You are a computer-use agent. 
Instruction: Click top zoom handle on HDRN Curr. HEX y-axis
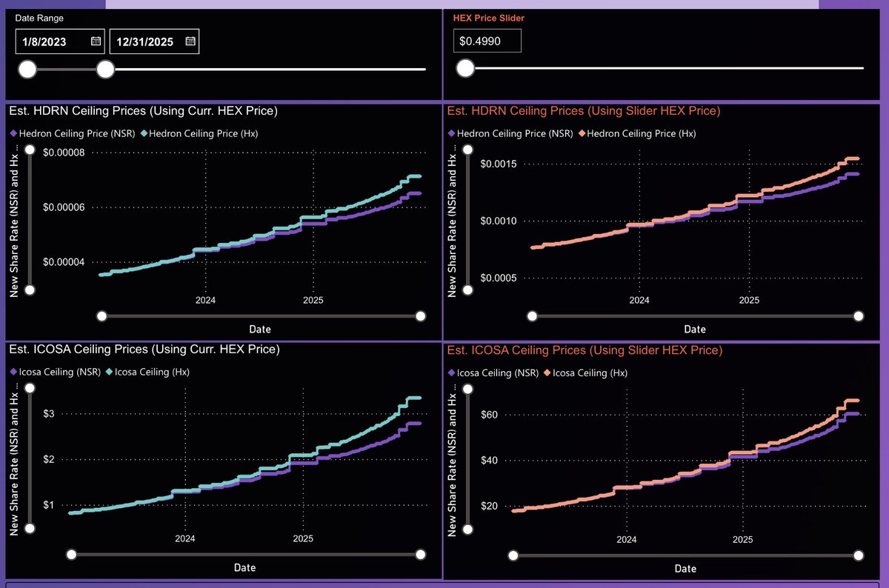(30, 150)
